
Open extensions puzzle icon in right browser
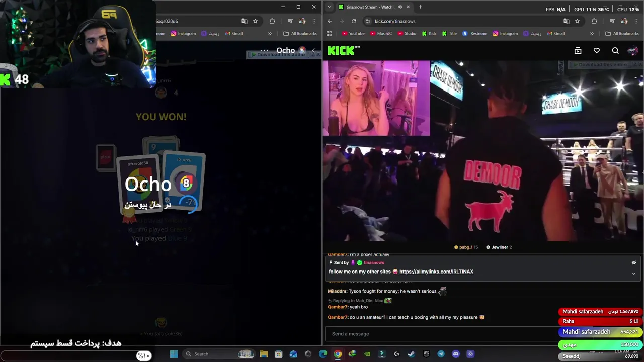coord(594,21)
